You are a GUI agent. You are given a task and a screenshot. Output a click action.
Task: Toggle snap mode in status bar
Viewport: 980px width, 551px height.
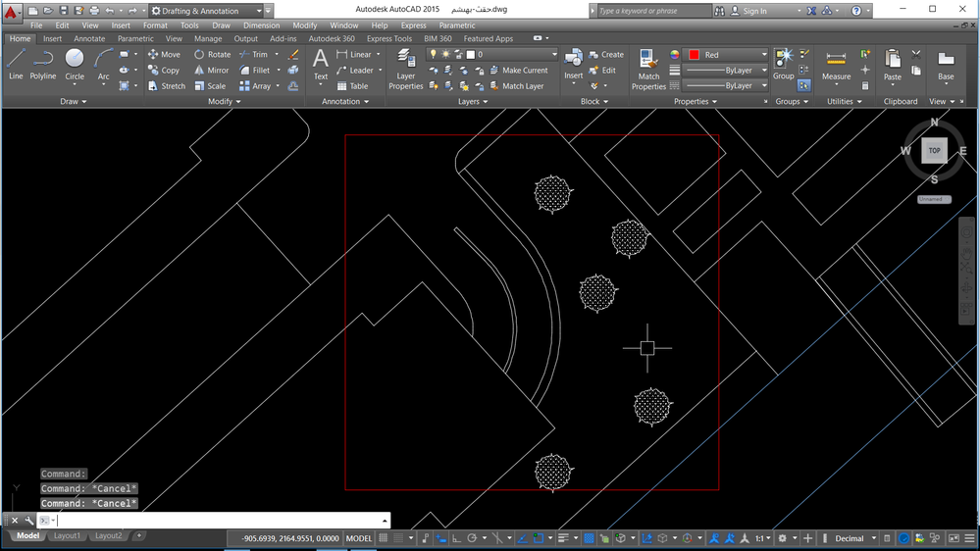tap(398, 538)
